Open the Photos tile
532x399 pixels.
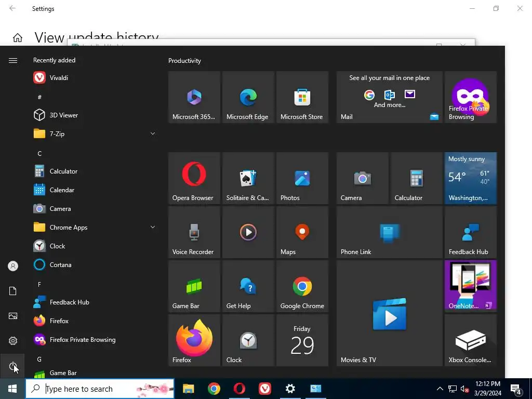tap(302, 178)
